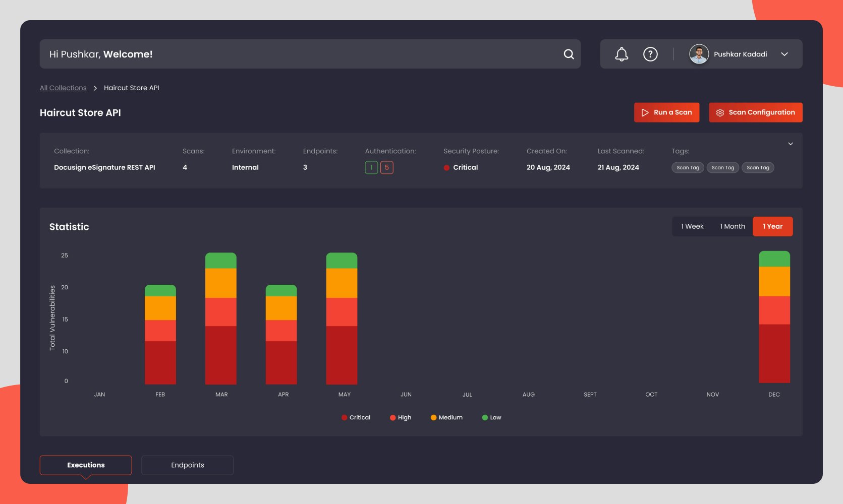
Task: Click the Total Vulnerabilities axis title
Action: click(52, 318)
